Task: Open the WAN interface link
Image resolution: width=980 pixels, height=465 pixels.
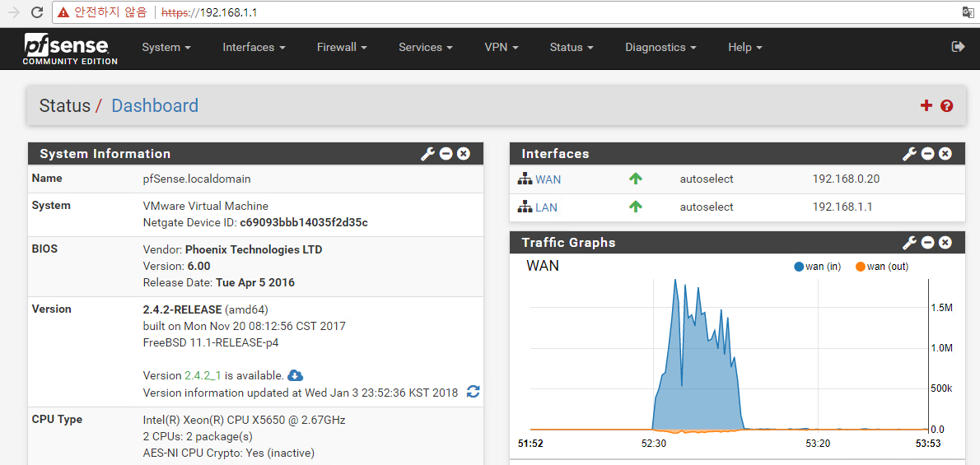Action: click(548, 179)
